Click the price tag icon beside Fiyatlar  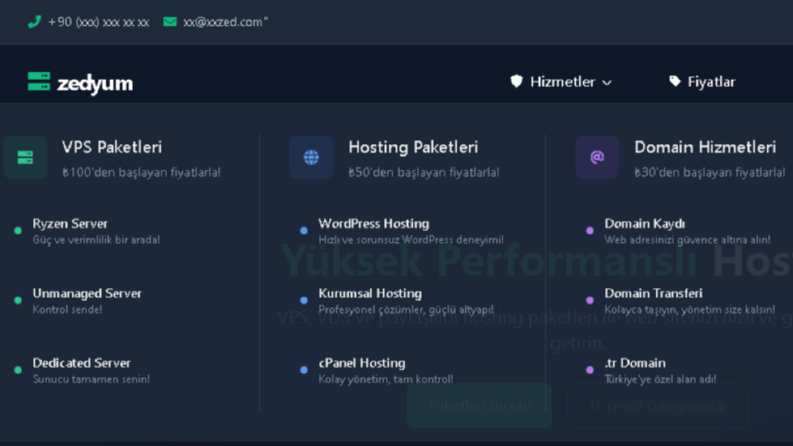coord(675,81)
